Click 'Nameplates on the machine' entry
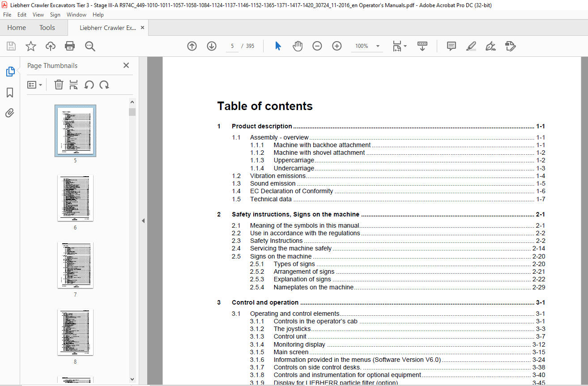The height and width of the screenshot is (386, 588). click(314, 287)
